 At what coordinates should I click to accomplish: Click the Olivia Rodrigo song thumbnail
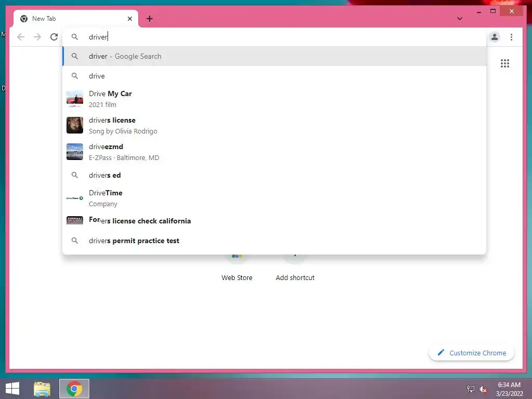pyautogui.click(x=75, y=125)
